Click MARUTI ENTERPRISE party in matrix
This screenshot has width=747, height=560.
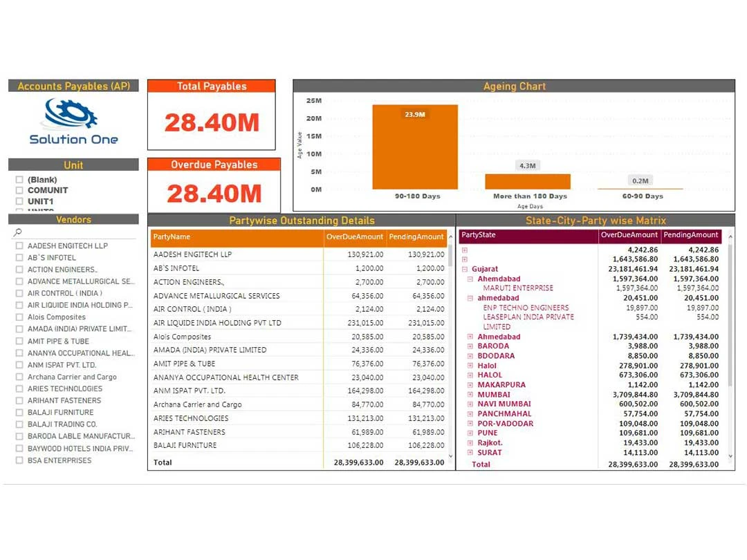518,288
